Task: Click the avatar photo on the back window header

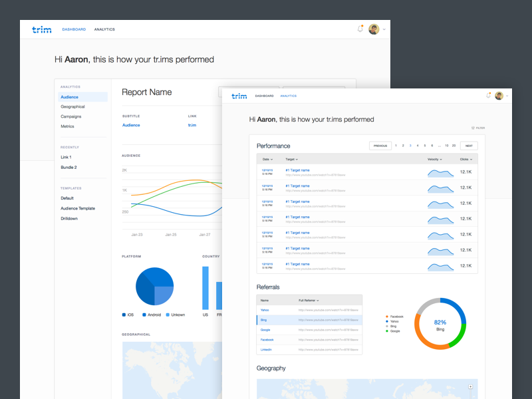Action: click(374, 29)
